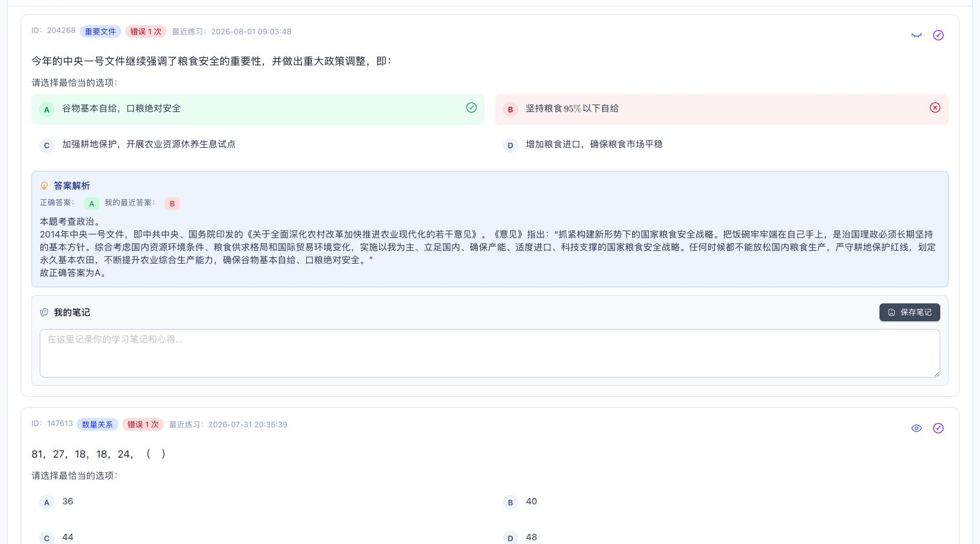Click the sequence question 81, 27, 18, 18, 24
The height and width of the screenshot is (544, 980).
[x=99, y=454]
